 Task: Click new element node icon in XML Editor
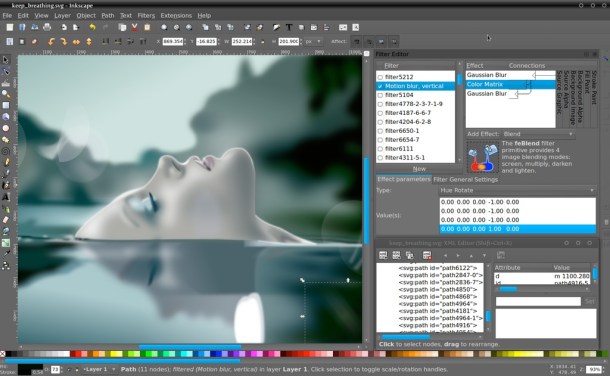pos(383,255)
